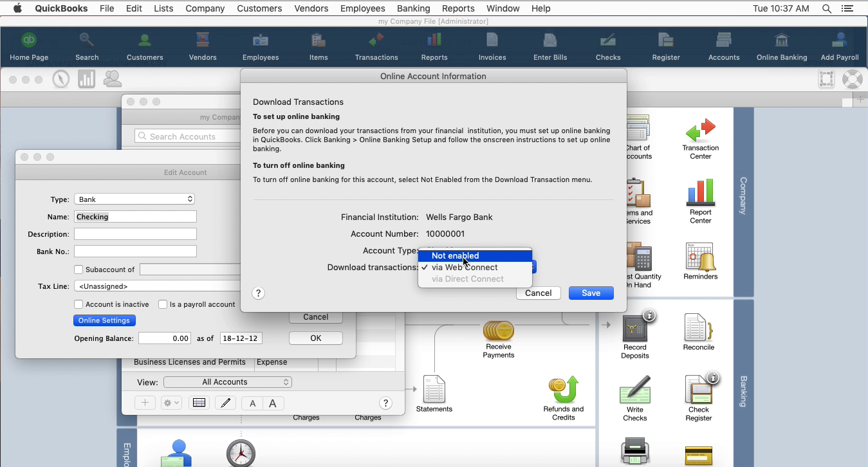Screen dimensions: 868x467
Task: Open the gear actions dropdown in the accounts window
Action: [172, 403]
